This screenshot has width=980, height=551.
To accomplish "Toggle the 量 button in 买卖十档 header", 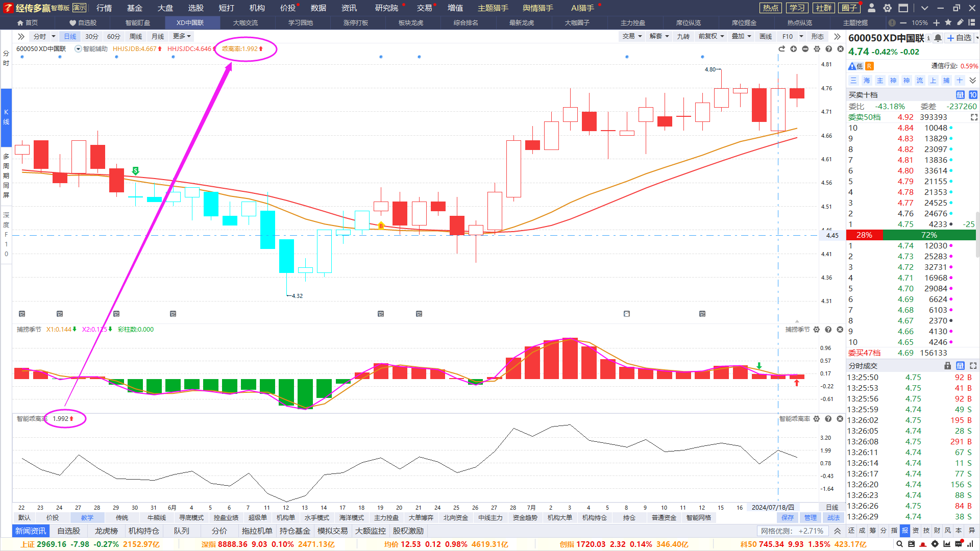I will [x=960, y=95].
